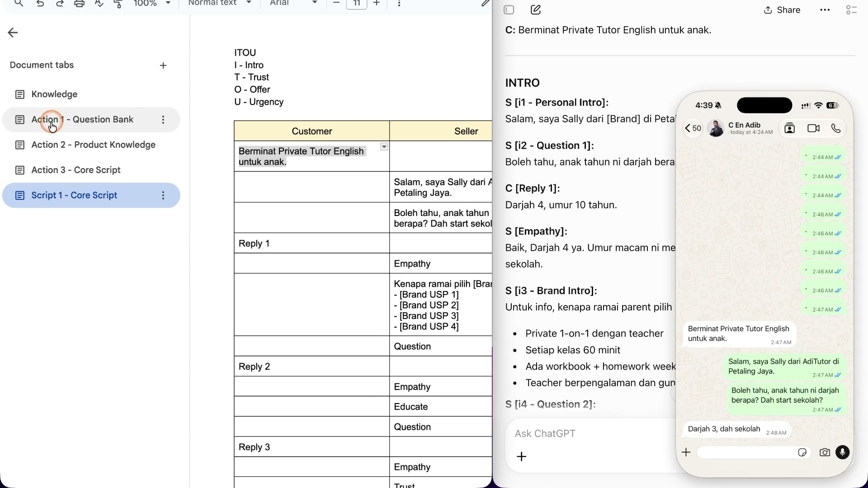Image resolution: width=868 pixels, height=488 pixels.
Task: Go back to the WhatsApp chats list
Action: pos(693,129)
